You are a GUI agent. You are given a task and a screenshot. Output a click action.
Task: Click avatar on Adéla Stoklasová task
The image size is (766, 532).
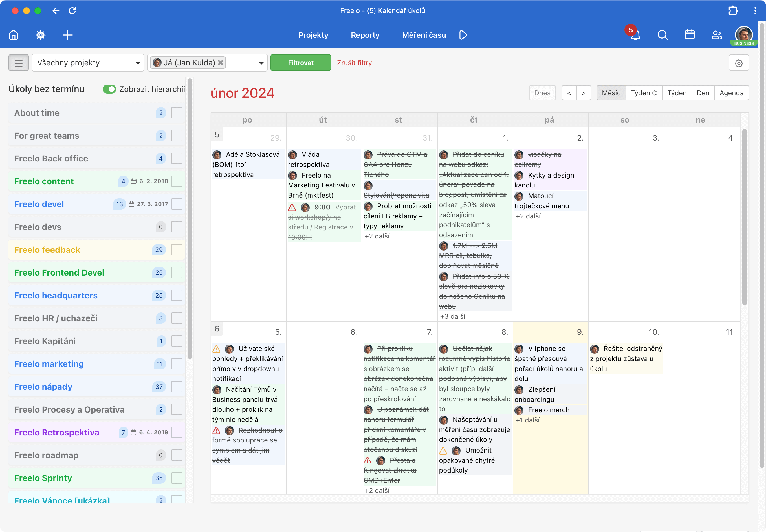[217, 155]
